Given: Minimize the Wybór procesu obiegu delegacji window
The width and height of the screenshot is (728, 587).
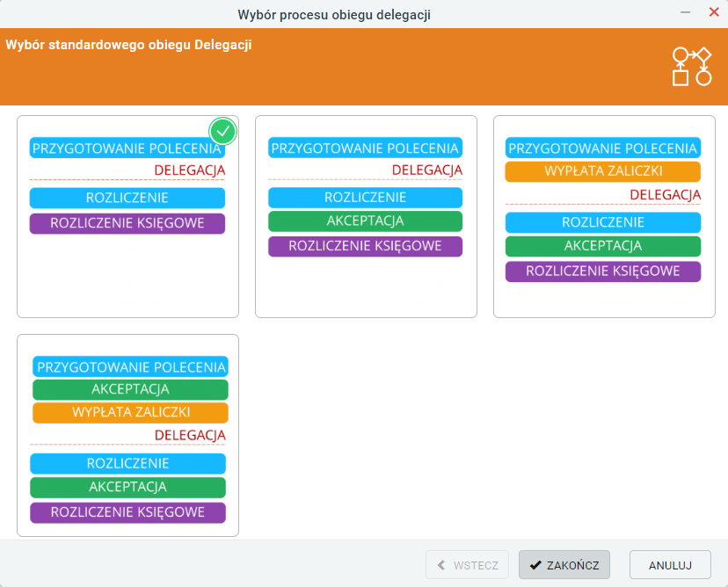Looking at the screenshot, I should click(x=685, y=12).
